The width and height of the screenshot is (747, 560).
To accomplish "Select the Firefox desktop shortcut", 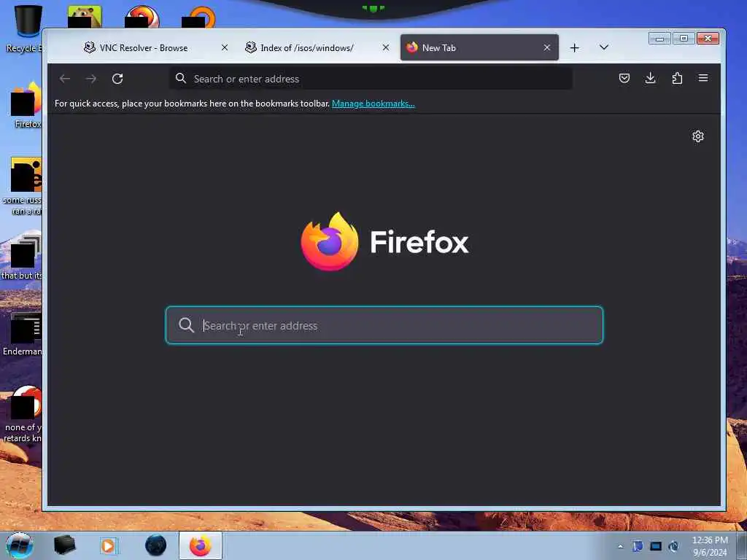I will pos(26,105).
